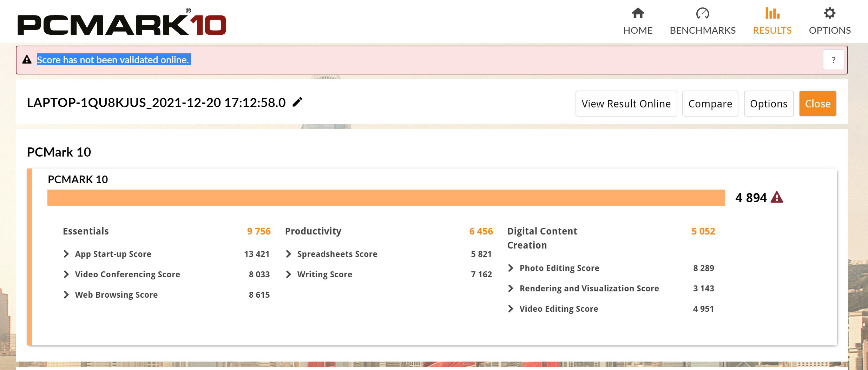Click the Rendering and Visualization value 3 143

(704, 288)
